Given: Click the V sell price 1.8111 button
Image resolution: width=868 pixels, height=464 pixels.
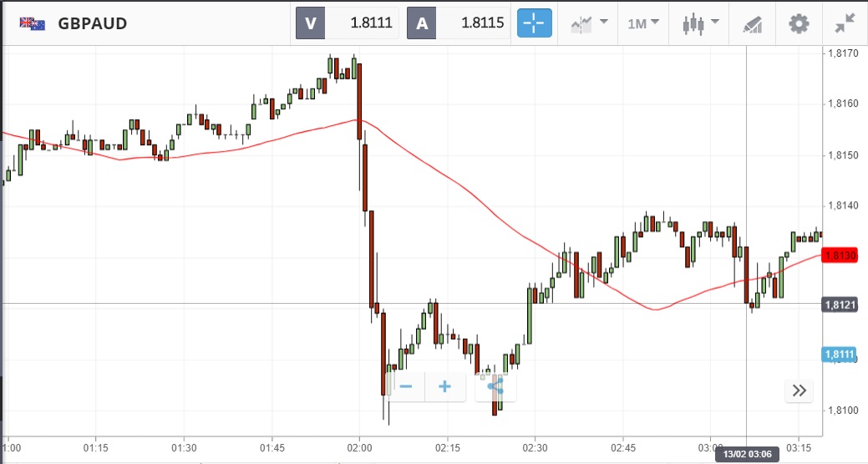Looking at the screenshot, I should pyautogui.click(x=348, y=23).
